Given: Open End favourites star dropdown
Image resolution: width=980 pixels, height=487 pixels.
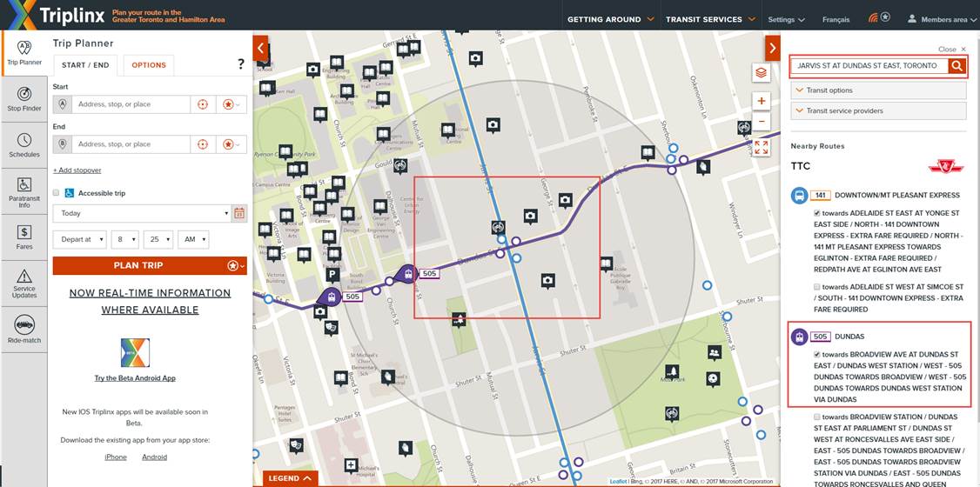Looking at the screenshot, I should (232, 144).
